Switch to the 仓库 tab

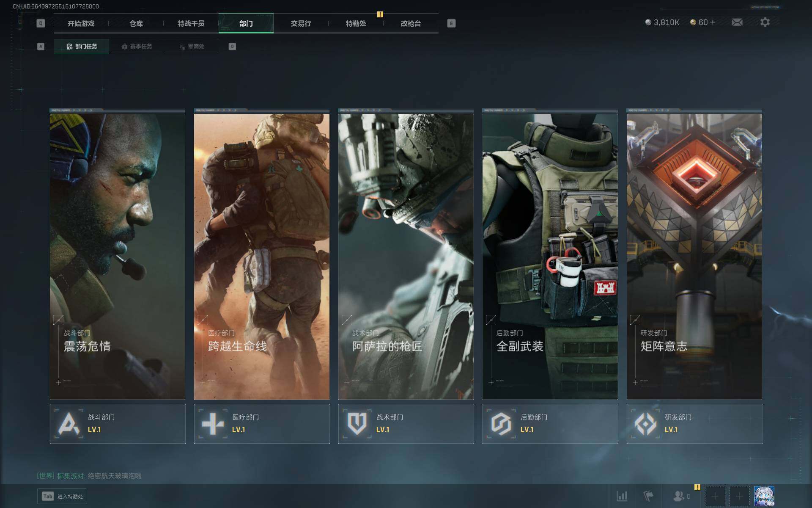136,23
